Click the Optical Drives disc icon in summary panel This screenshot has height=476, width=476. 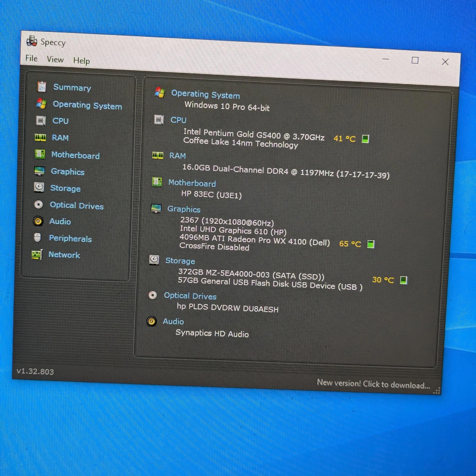[153, 295]
